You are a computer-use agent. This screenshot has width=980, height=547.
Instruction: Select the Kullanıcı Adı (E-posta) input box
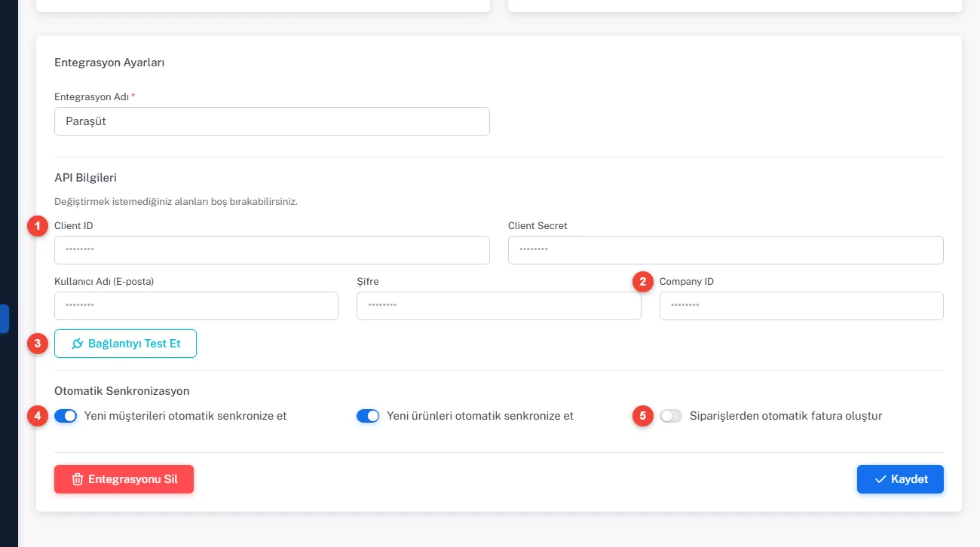coord(196,306)
